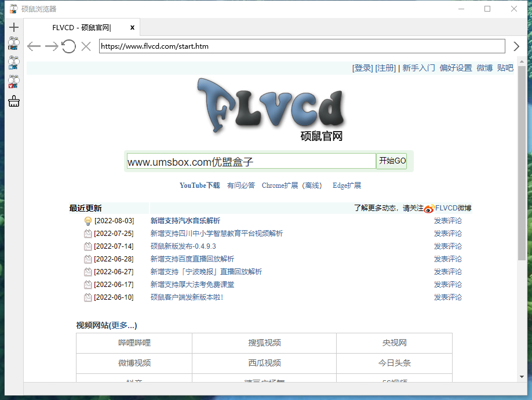Open the 更多... video sites link

123,325
